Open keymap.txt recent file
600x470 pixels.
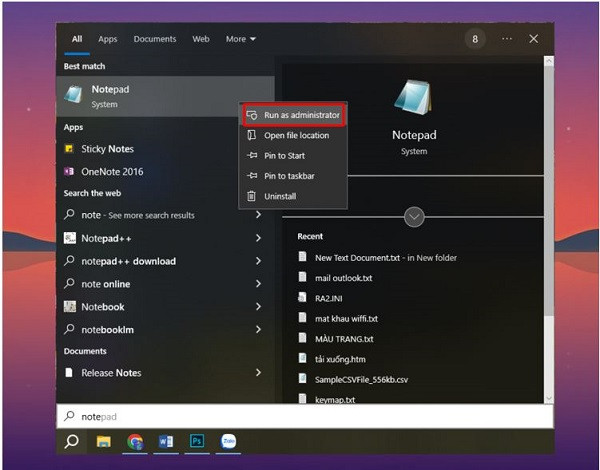pos(327,399)
